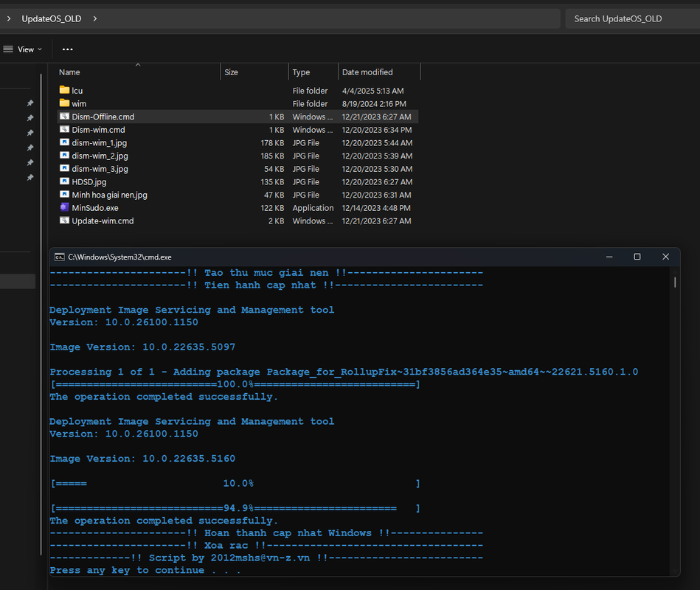
Task: Open the wim folder icon
Action: (64, 103)
